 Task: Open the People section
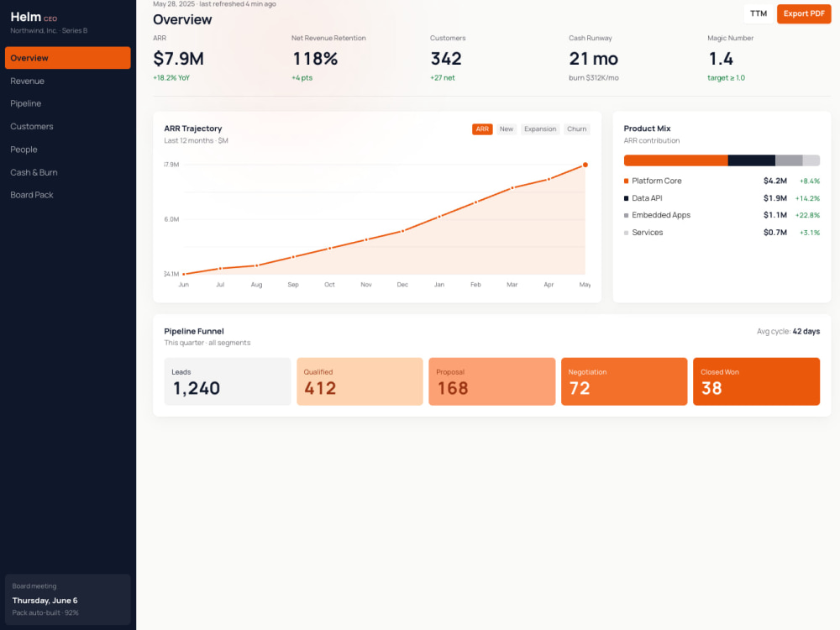point(67,150)
